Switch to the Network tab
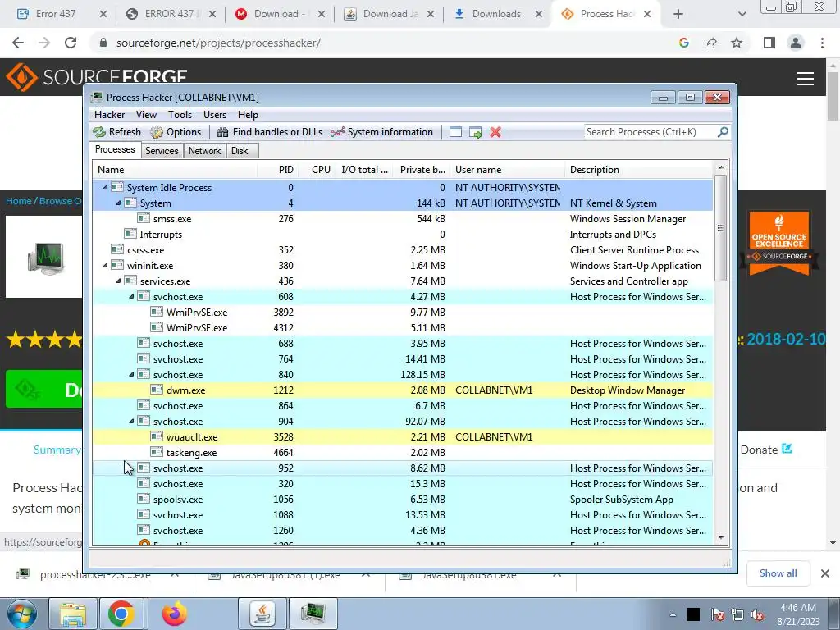840x630 pixels. coord(204,151)
